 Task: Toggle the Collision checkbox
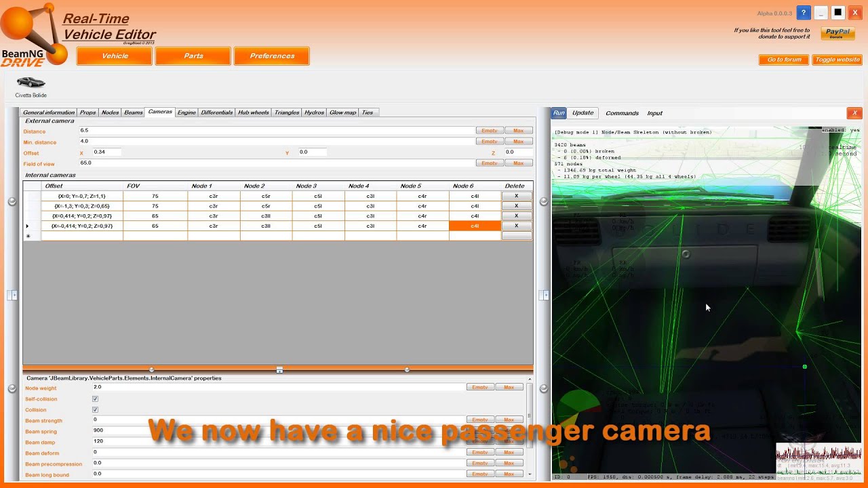click(95, 410)
